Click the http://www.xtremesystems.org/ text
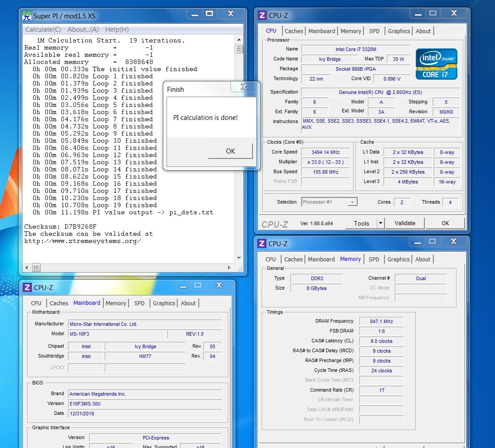The width and height of the screenshot is (495, 448). click(x=83, y=241)
